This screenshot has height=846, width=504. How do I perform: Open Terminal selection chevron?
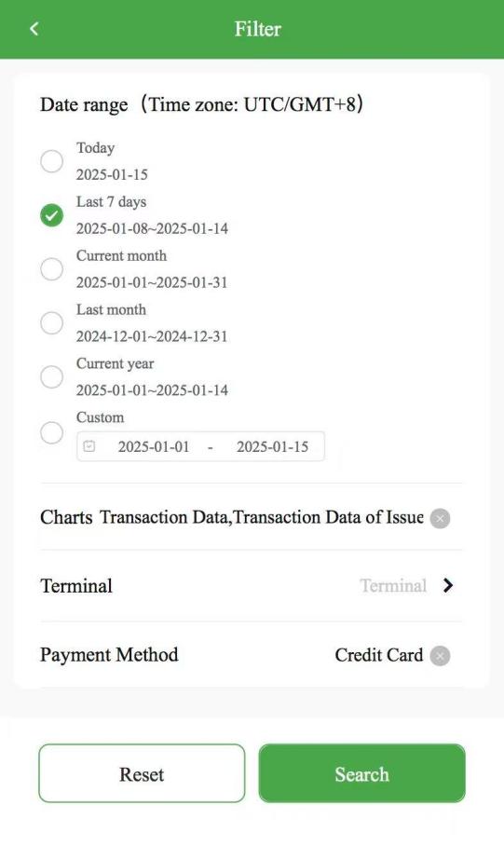[x=447, y=585]
